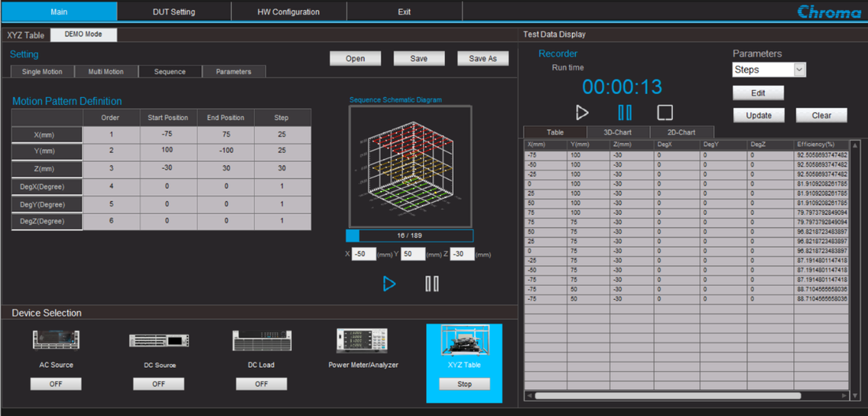
Task: Click the Save As button
Action: [x=483, y=58]
